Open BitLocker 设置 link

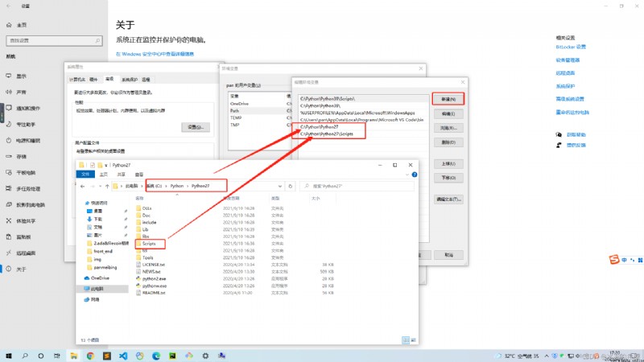click(x=571, y=47)
